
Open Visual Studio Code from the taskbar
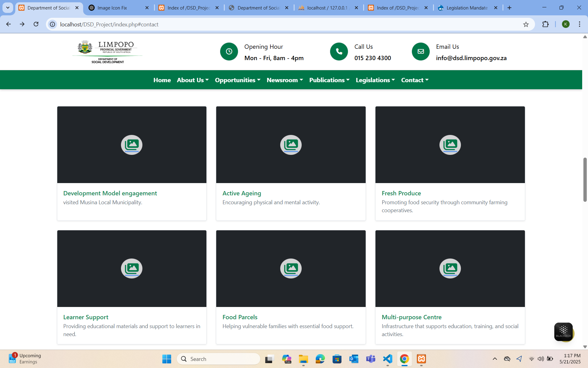click(x=387, y=359)
